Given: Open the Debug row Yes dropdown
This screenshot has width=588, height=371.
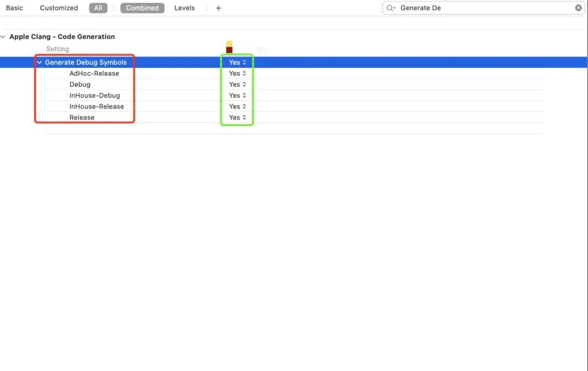Looking at the screenshot, I should [x=237, y=85].
